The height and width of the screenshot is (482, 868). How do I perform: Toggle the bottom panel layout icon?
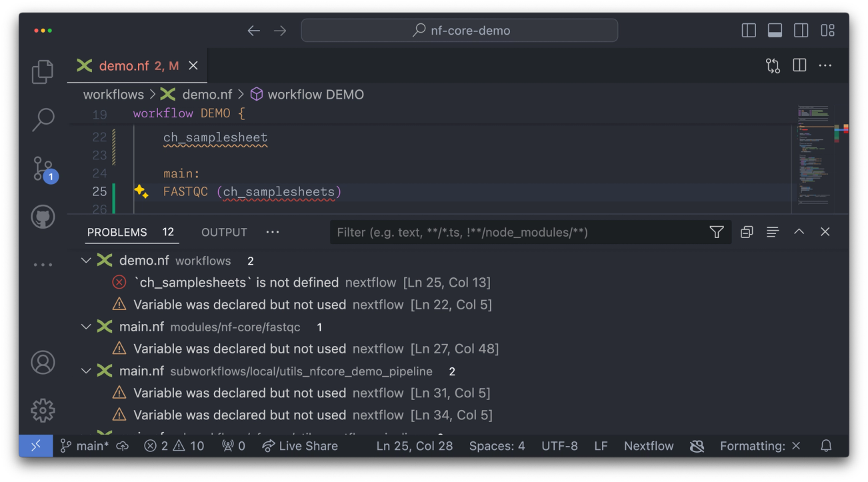[x=775, y=30]
